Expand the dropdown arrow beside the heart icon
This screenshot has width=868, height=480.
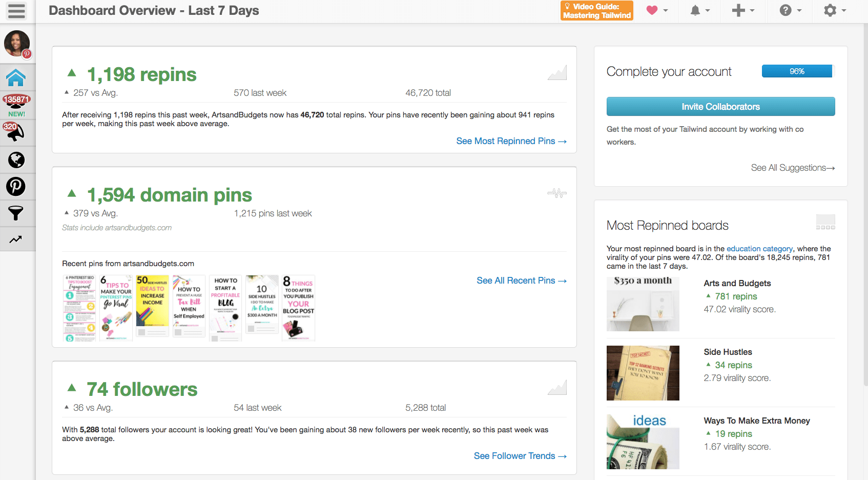[665, 10]
